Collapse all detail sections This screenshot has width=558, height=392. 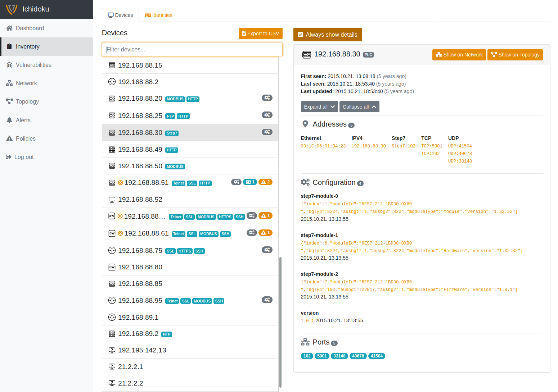359,107
